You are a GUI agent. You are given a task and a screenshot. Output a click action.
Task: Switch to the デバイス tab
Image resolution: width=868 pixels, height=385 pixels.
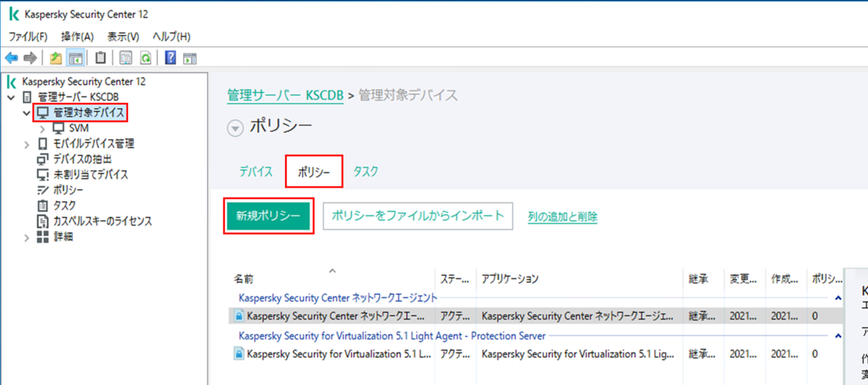[x=256, y=172]
